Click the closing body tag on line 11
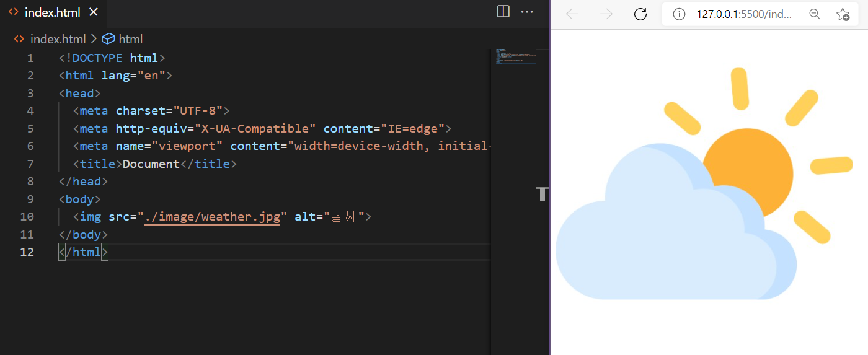868x355 pixels. pyautogui.click(x=83, y=235)
